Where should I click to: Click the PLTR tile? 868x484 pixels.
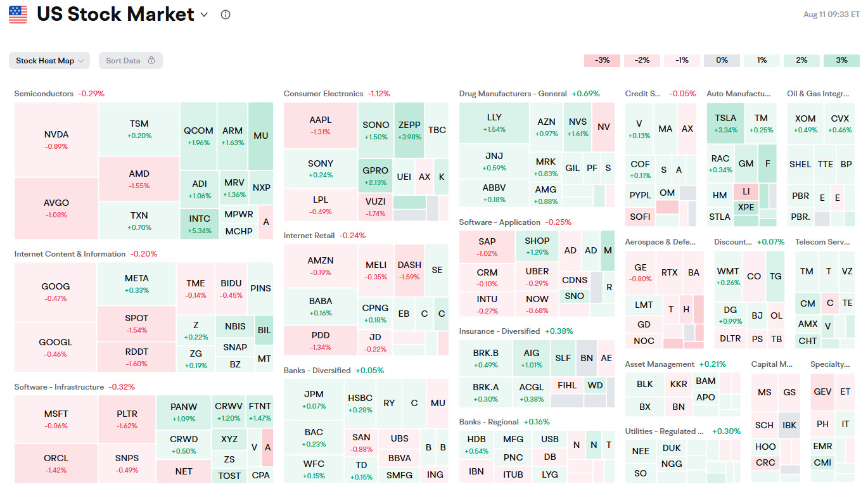127,419
